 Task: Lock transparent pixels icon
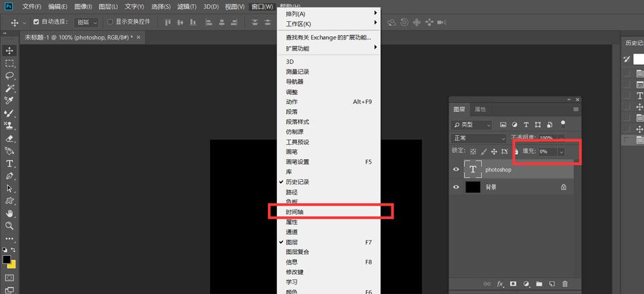click(x=473, y=152)
